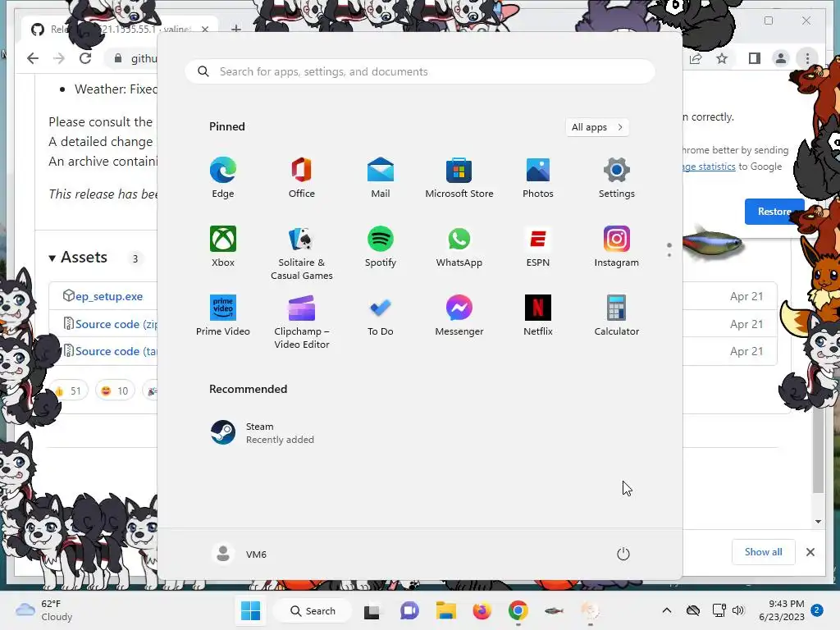Open Microsoft Store
Viewport: 840px width, 630px height.
tap(459, 178)
